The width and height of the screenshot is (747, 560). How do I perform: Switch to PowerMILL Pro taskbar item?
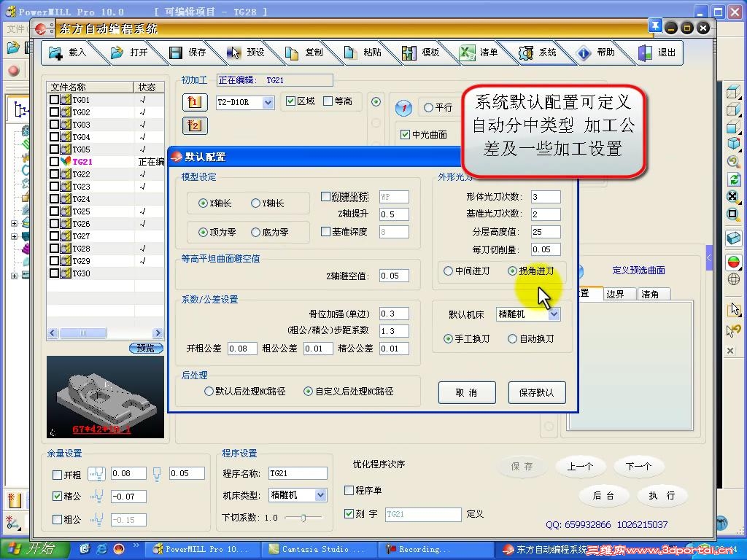click(x=201, y=550)
